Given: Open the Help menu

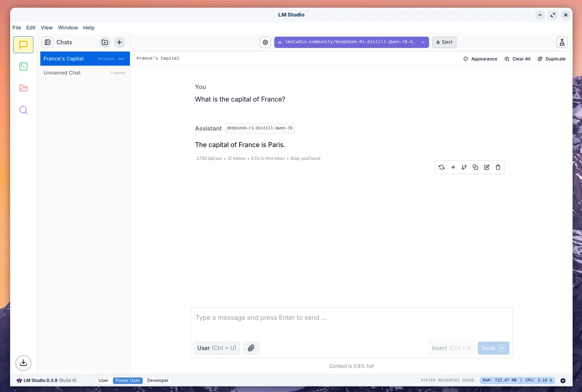Looking at the screenshot, I should click(x=89, y=28).
